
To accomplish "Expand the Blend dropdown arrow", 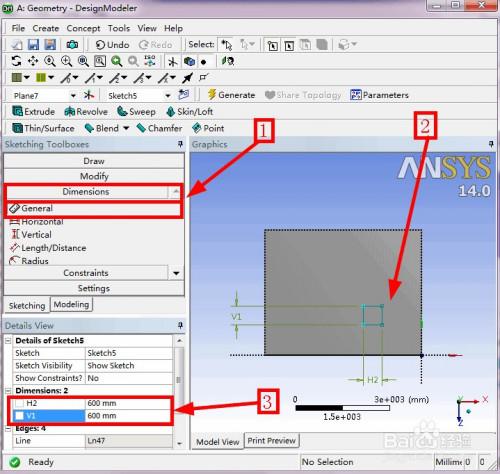I will (126, 128).
